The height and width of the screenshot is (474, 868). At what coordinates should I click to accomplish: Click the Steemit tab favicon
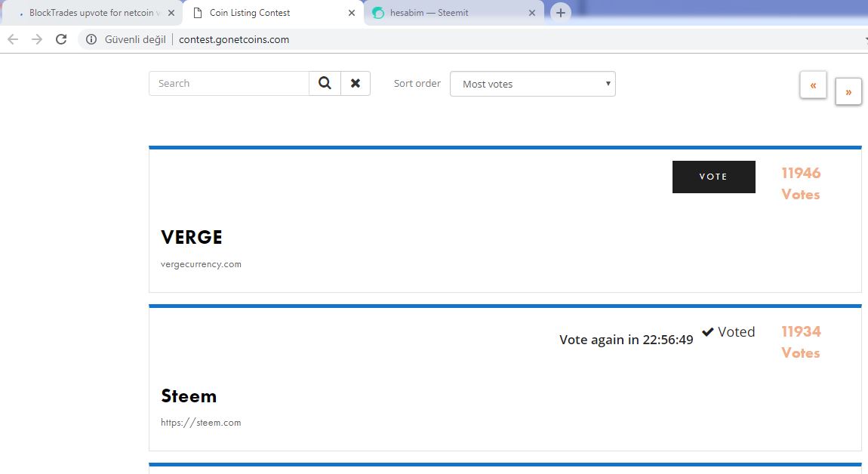[x=378, y=13]
